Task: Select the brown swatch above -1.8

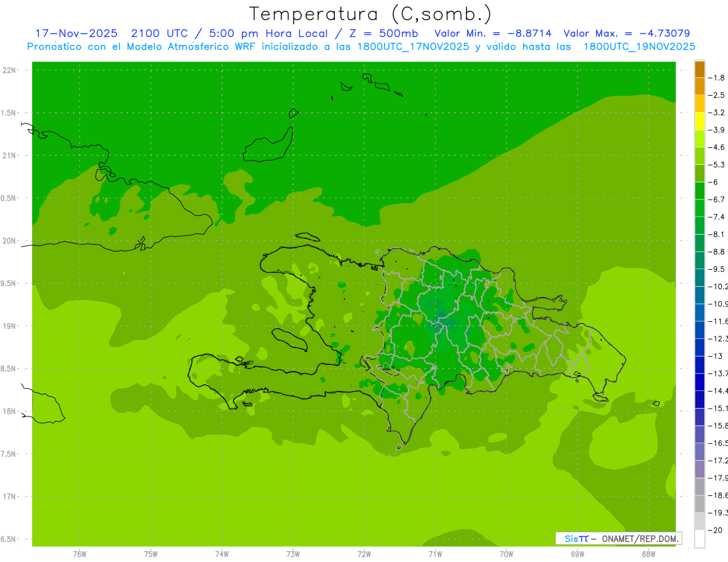Action: click(699, 69)
